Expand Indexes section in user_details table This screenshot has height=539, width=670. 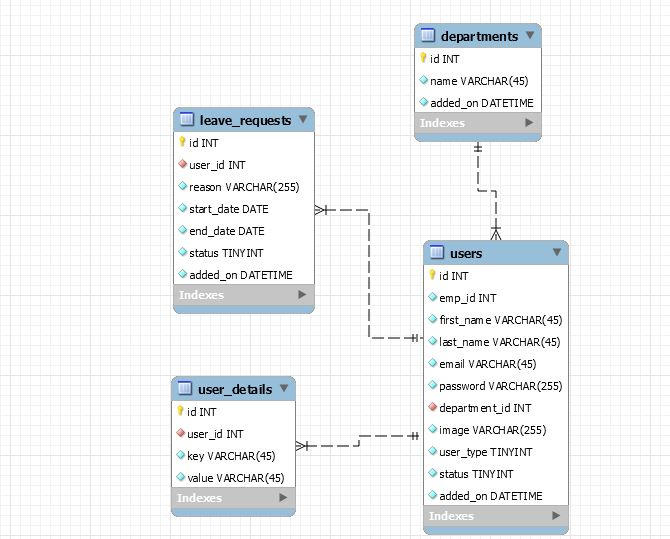click(283, 498)
